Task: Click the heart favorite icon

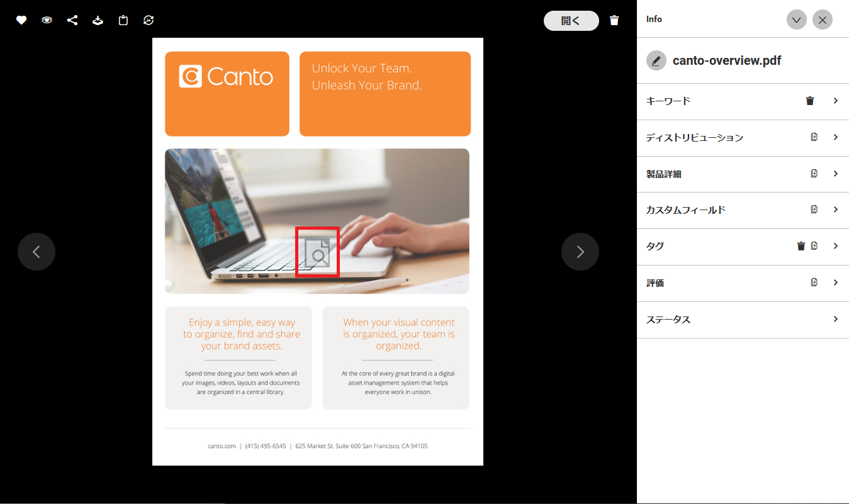Action: pos(21,20)
